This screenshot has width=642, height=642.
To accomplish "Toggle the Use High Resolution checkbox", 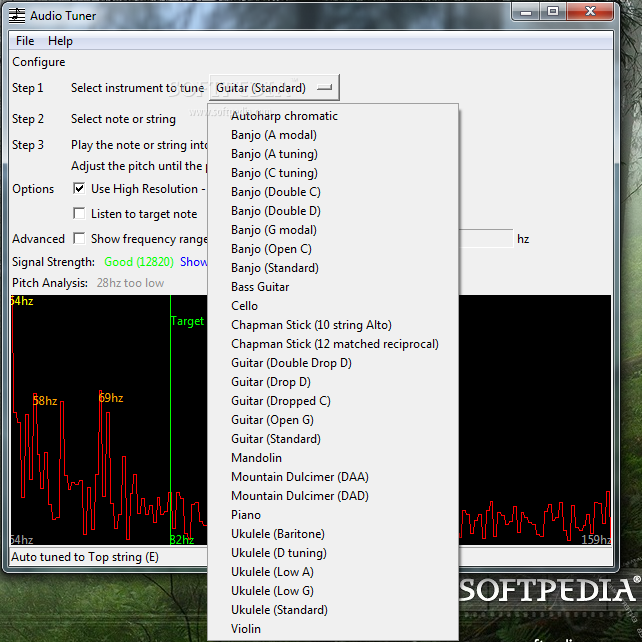I will [79, 188].
